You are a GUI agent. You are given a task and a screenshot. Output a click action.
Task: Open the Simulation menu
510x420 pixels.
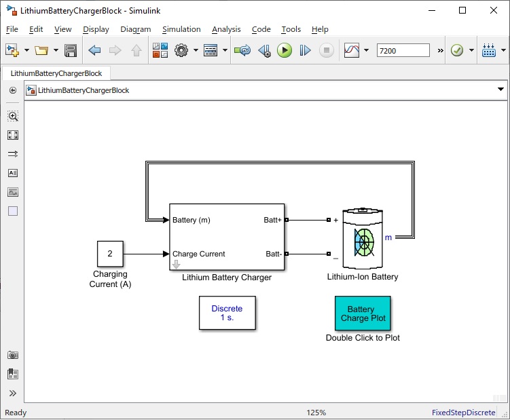[x=181, y=29]
